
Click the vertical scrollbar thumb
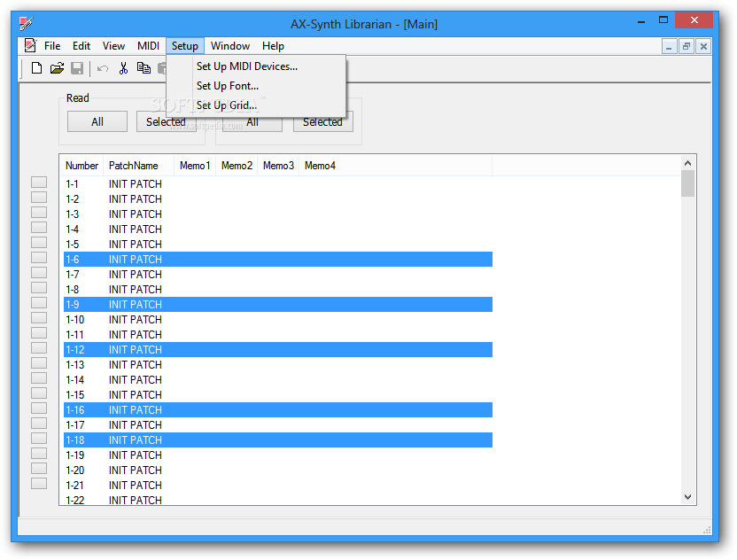(687, 183)
